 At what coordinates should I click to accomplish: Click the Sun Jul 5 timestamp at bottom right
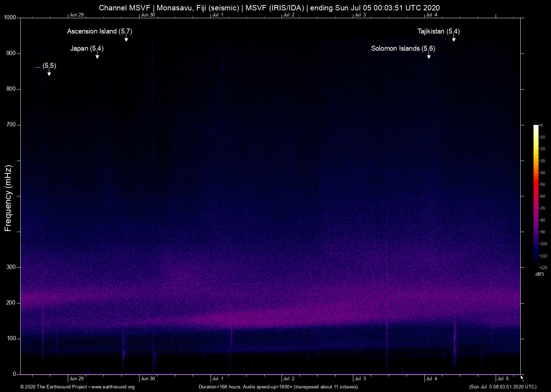[x=502, y=387]
